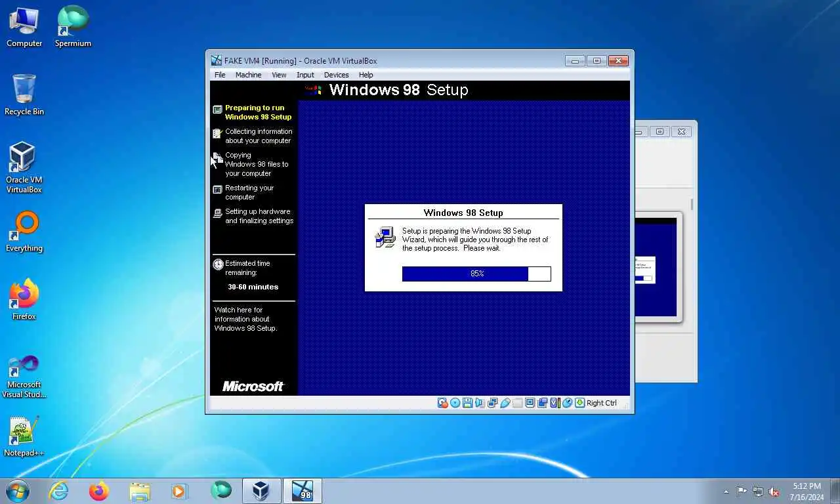Open the View menu
840x504 pixels.
click(x=279, y=75)
